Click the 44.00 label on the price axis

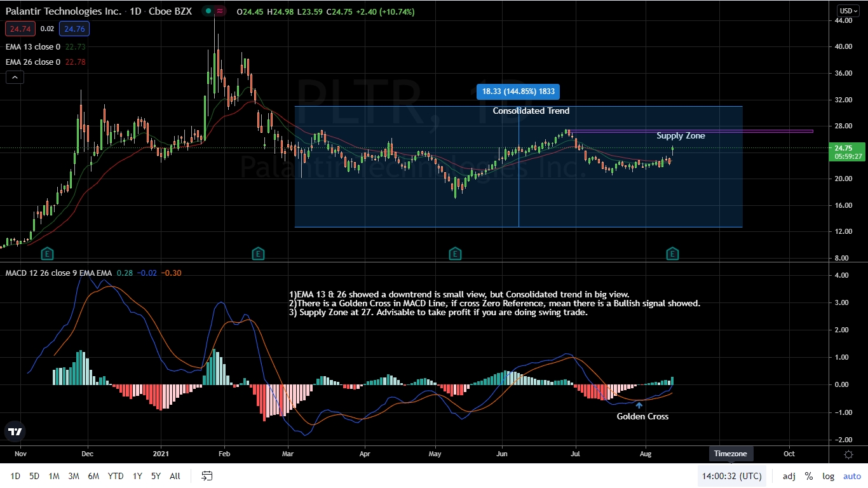[843, 20]
